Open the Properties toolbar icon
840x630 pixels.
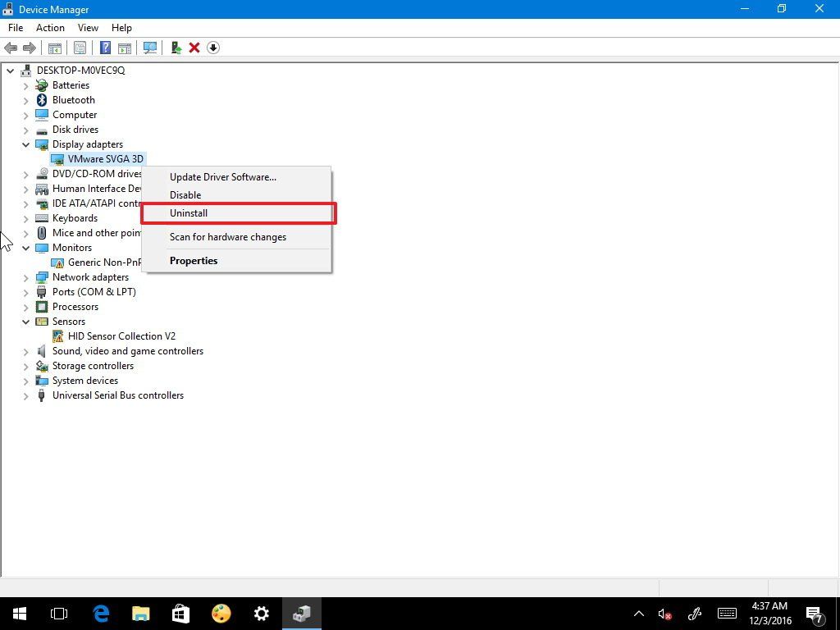(x=80, y=48)
